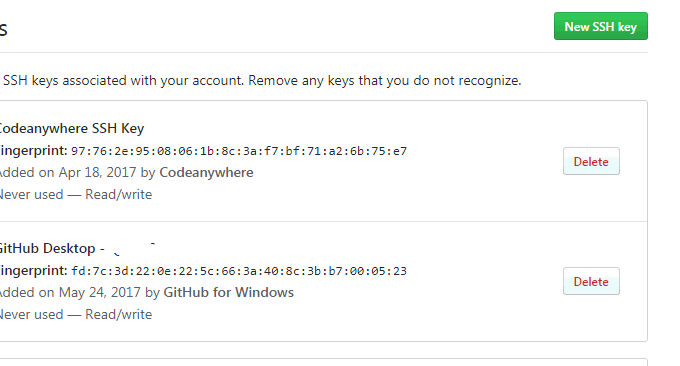The height and width of the screenshot is (366, 680).
Task: Click Never used under GitHub Desktop key
Action: [x=31, y=315]
